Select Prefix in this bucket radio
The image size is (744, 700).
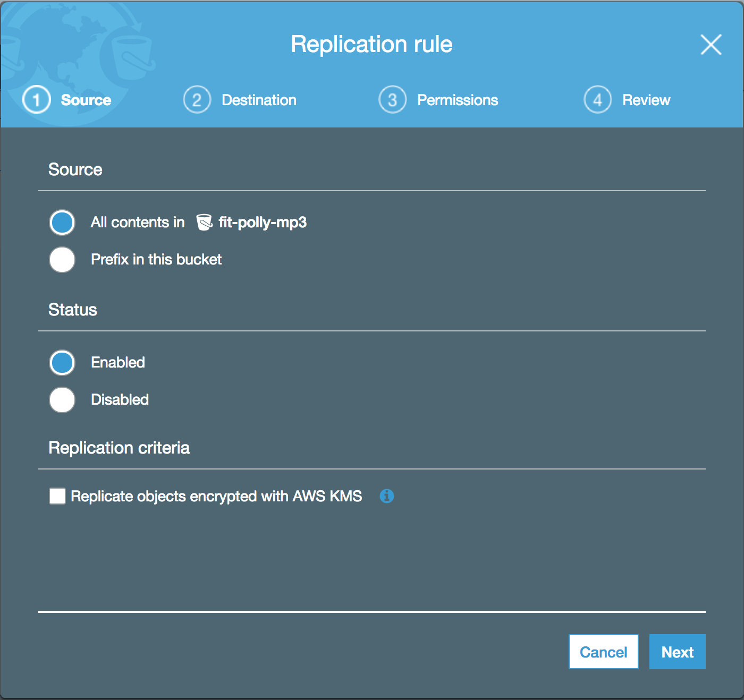(x=62, y=260)
